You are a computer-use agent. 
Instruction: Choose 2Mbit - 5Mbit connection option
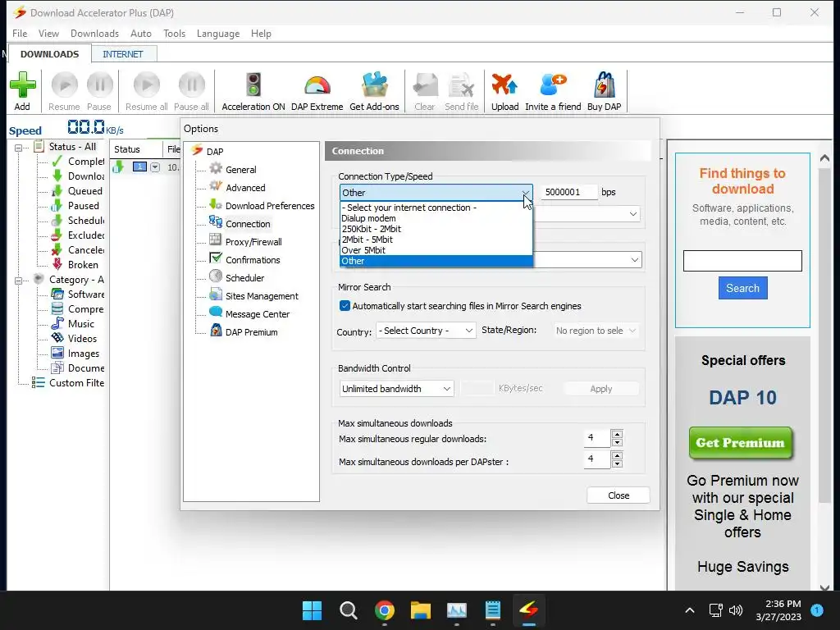[436, 240]
